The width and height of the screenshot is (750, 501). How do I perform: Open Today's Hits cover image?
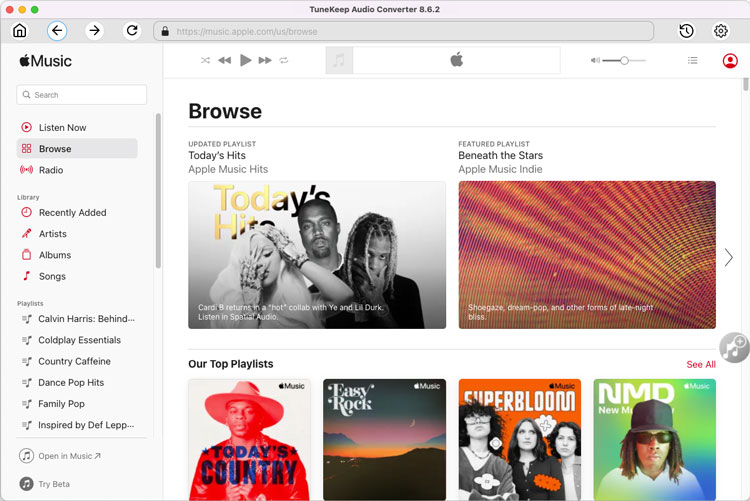point(317,255)
